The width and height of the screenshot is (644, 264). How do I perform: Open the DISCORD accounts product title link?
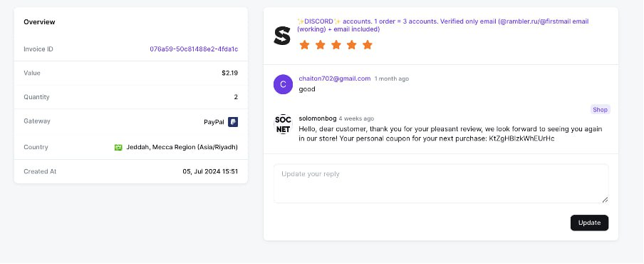(443, 25)
